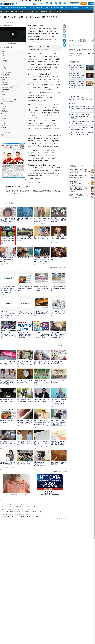Image resolution: width=95 pixels, height=644 pixels.
Task: Open the Badminton Breakthrough article thumbnail
Action: click(25, 278)
